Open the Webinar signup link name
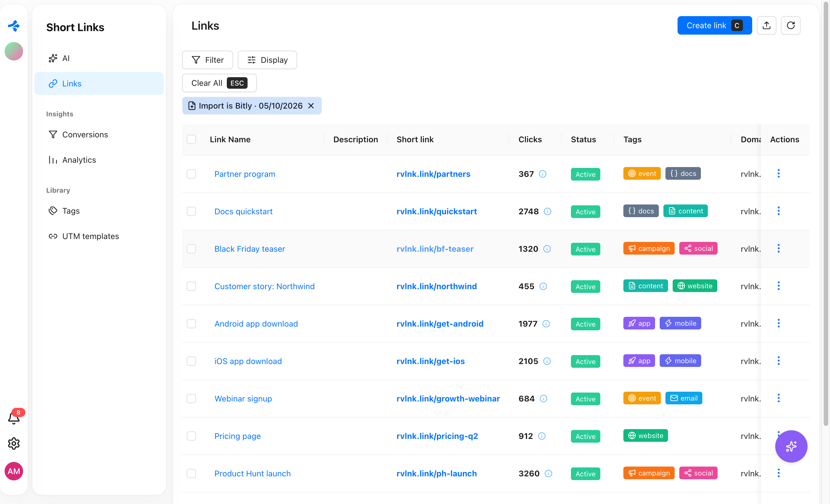The height and width of the screenshot is (504, 830). pyautogui.click(x=243, y=399)
